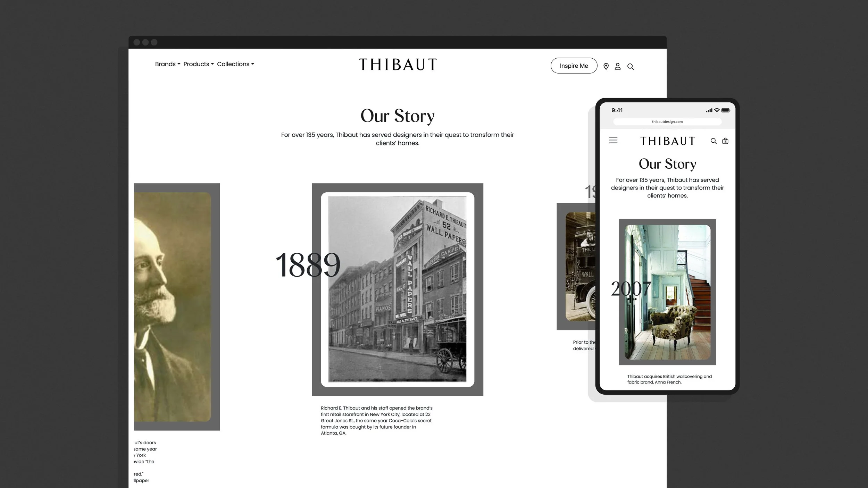Open the mobile shopping bag icon
The width and height of the screenshot is (868, 488).
(725, 141)
